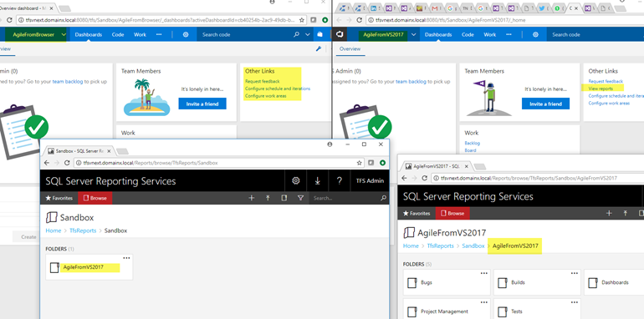Reload the Sandbox reporting browser page
Image resolution: width=644 pixels, height=319 pixels.
[x=68, y=163]
